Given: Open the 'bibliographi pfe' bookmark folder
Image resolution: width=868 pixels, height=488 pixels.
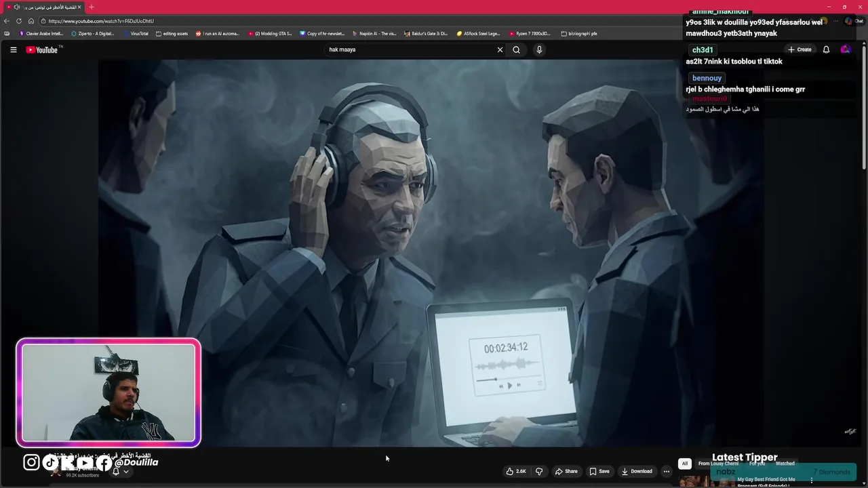Looking at the screenshot, I should tap(579, 33).
